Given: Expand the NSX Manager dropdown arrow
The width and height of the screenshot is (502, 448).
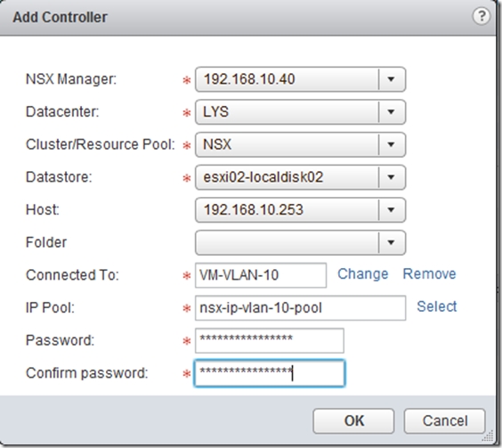Looking at the screenshot, I should [x=392, y=79].
